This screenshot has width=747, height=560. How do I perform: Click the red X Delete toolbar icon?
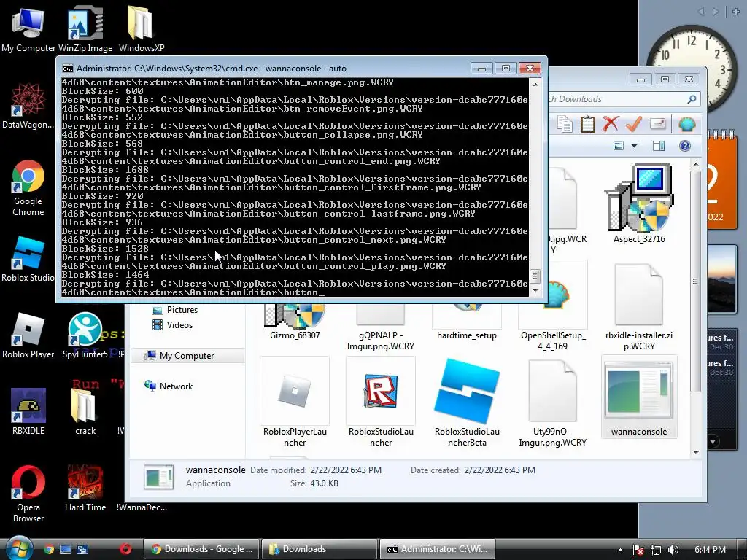pos(611,124)
